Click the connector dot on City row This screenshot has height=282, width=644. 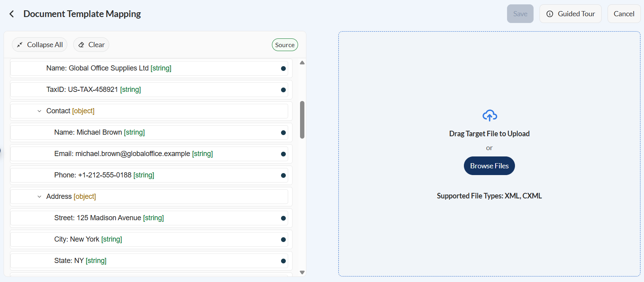[283, 240]
